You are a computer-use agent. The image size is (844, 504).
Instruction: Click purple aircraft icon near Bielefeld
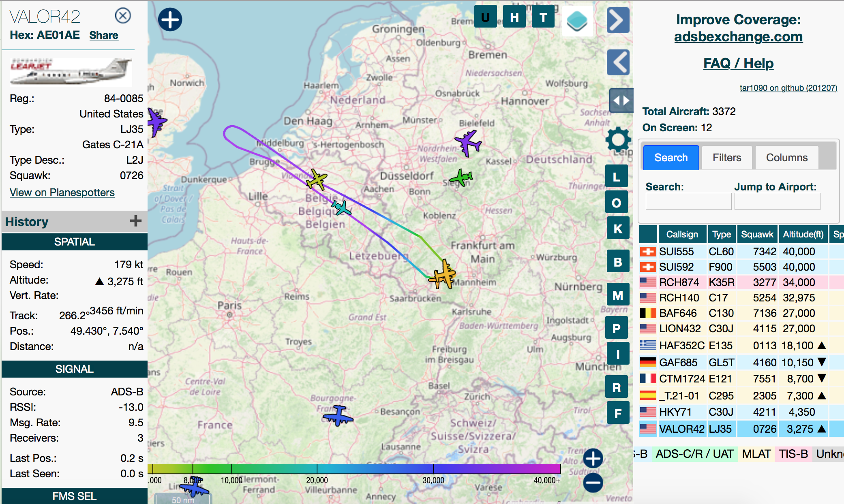(468, 143)
